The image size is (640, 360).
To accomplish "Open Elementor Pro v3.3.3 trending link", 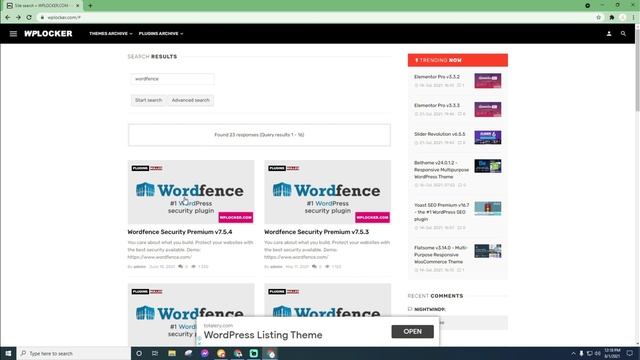I will pyautogui.click(x=437, y=105).
